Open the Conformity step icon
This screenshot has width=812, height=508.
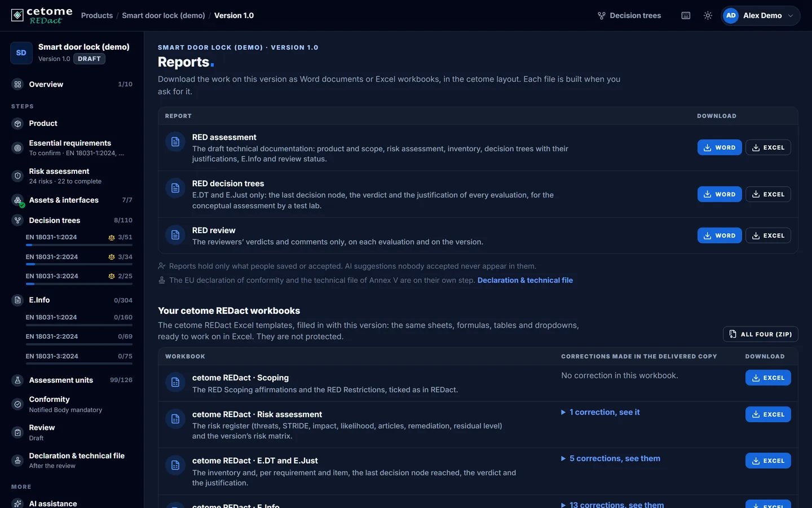[x=17, y=404]
